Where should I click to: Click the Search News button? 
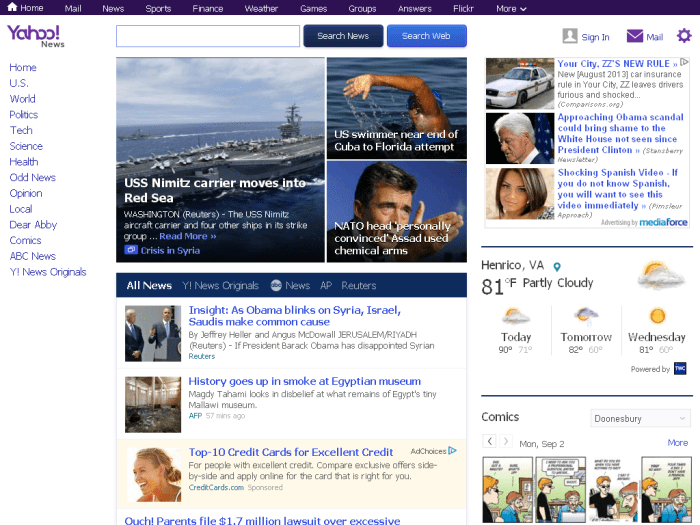pos(343,36)
